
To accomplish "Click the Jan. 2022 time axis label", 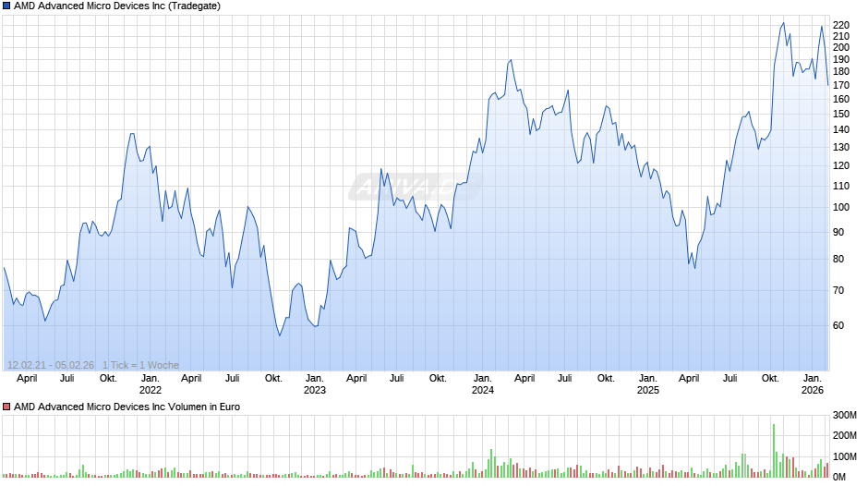I will (150, 384).
